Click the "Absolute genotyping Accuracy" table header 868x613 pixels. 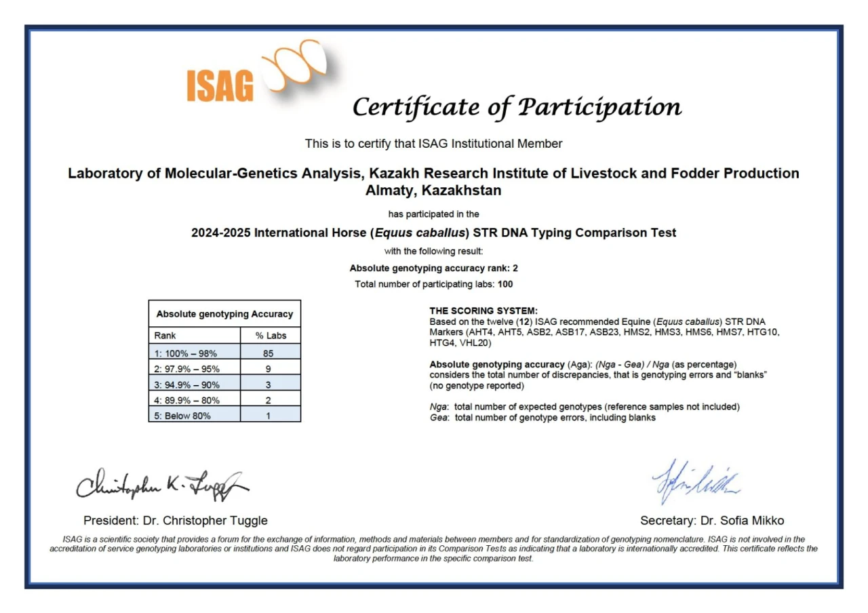(x=224, y=314)
